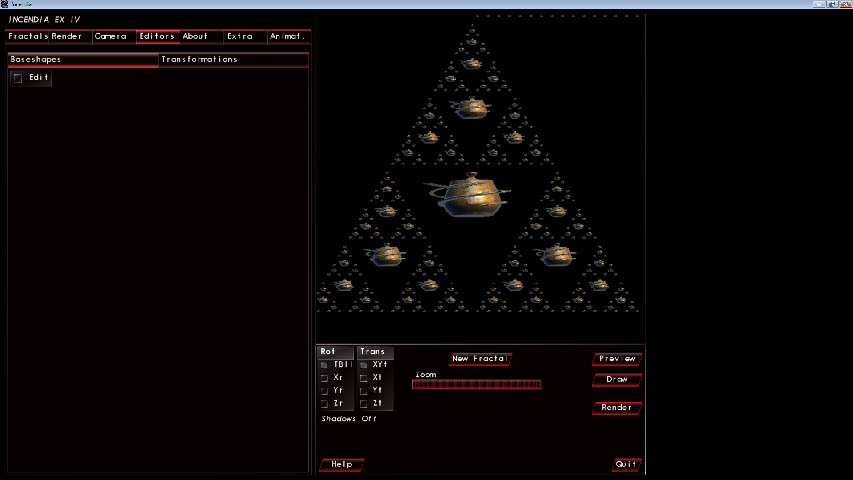Toggle the TBll rotation checkbox
Image resolution: width=853 pixels, height=480 pixels.
[x=324, y=365]
